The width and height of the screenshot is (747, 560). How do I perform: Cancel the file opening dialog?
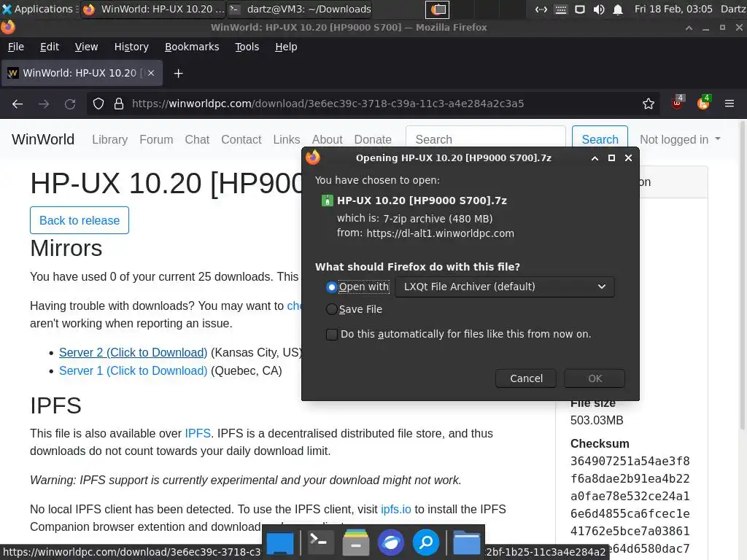(x=526, y=378)
